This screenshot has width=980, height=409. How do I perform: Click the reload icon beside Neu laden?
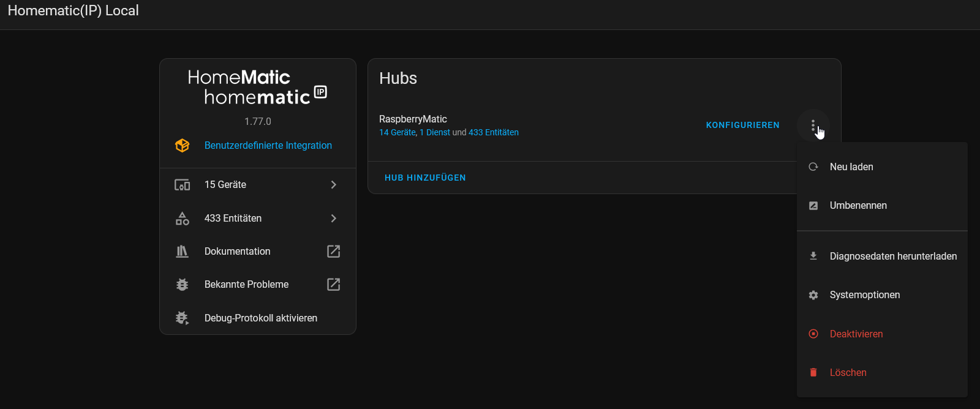tap(813, 167)
